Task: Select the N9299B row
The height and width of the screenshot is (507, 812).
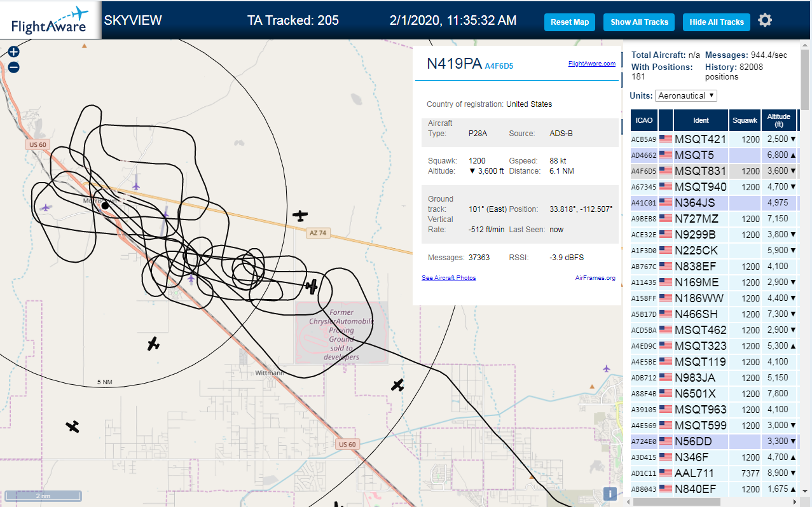Action: click(x=715, y=234)
